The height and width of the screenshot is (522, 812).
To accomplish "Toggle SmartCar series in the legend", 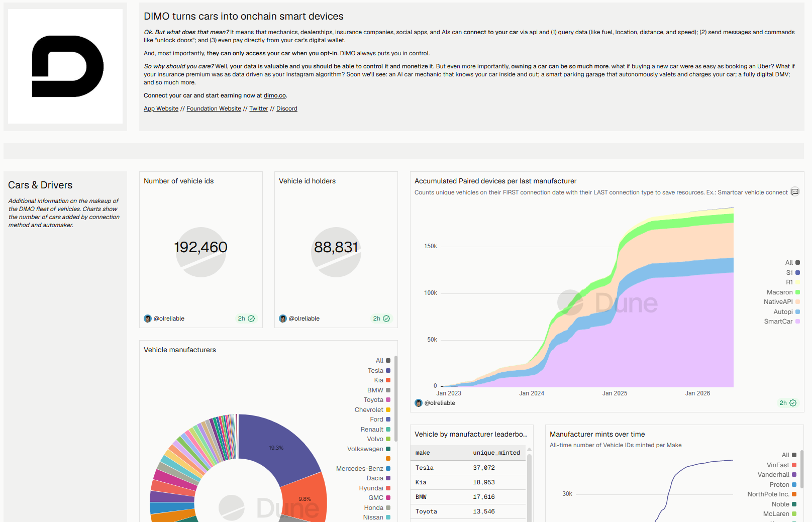I will [x=782, y=322].
